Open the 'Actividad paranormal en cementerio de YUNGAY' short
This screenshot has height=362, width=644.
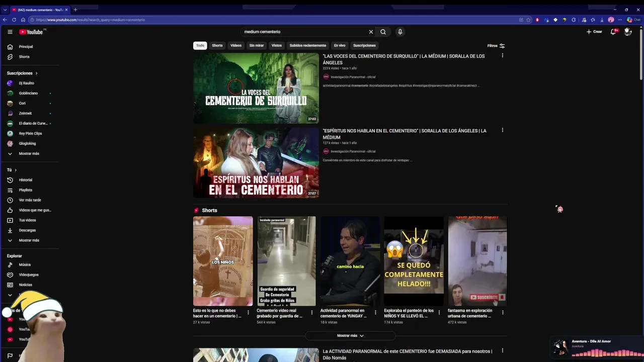click(x=350, y=261)
